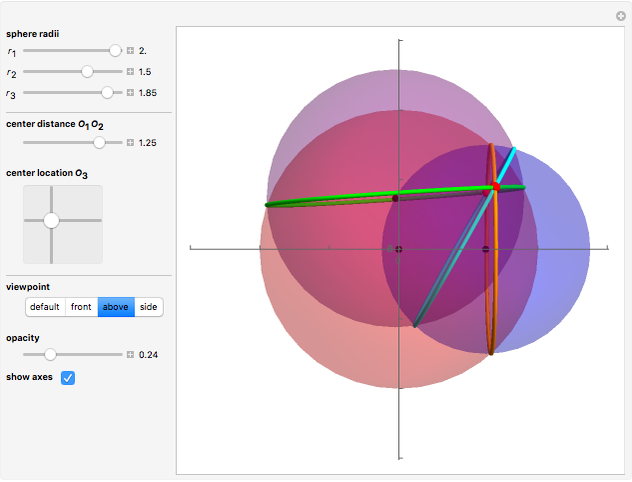Screen dimensions: 632x482
Task: Click the center distance slider thumb
Action: click(x=99, y=143)
